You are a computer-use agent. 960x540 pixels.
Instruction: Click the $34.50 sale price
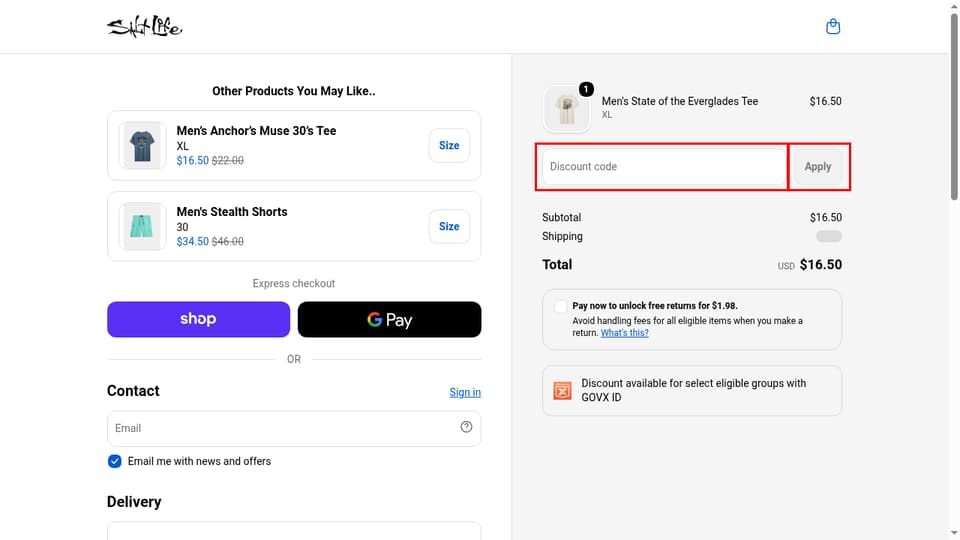[x=192, y=241]
